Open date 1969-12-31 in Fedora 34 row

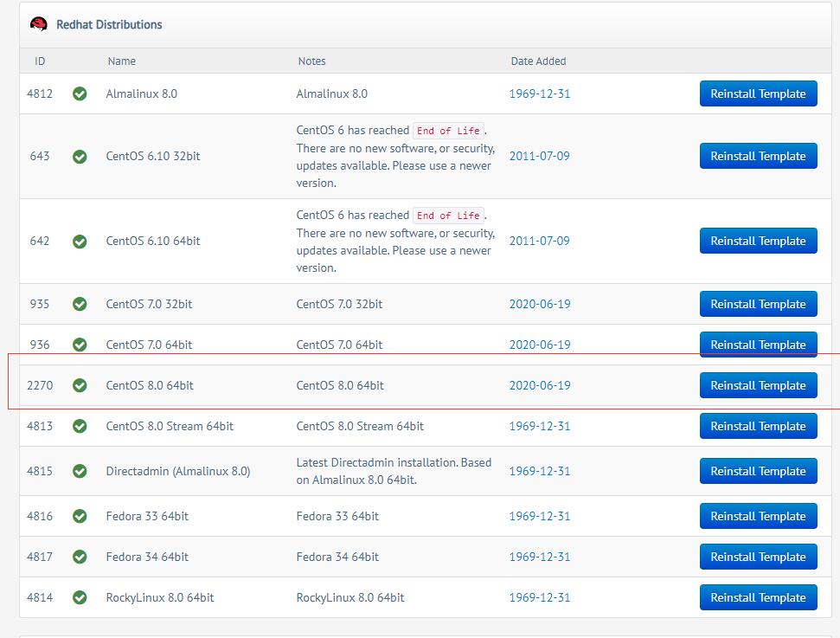click(540, 557)
